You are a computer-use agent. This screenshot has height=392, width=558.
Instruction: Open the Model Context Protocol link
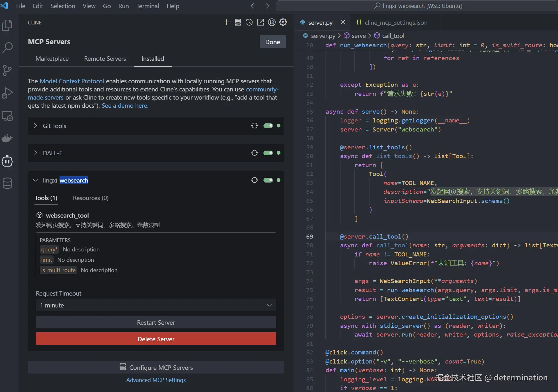(x=72, y=81)
